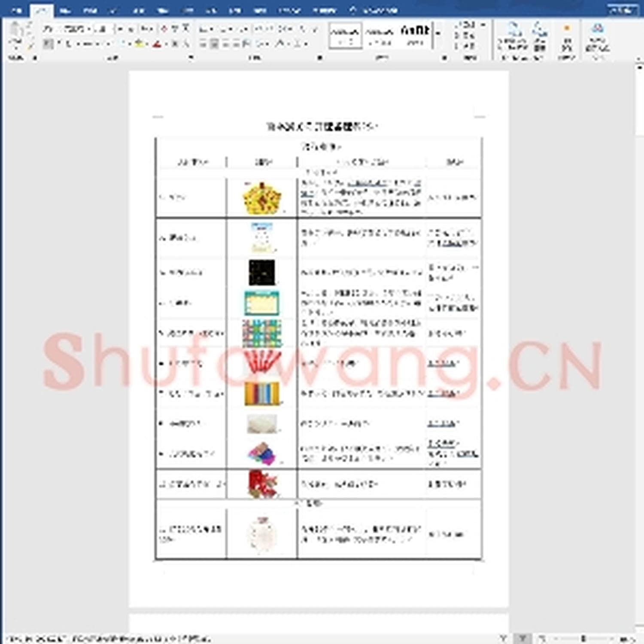644x644 pixels.
Task: Click the Decrease Indent icon
Action: 258,29
